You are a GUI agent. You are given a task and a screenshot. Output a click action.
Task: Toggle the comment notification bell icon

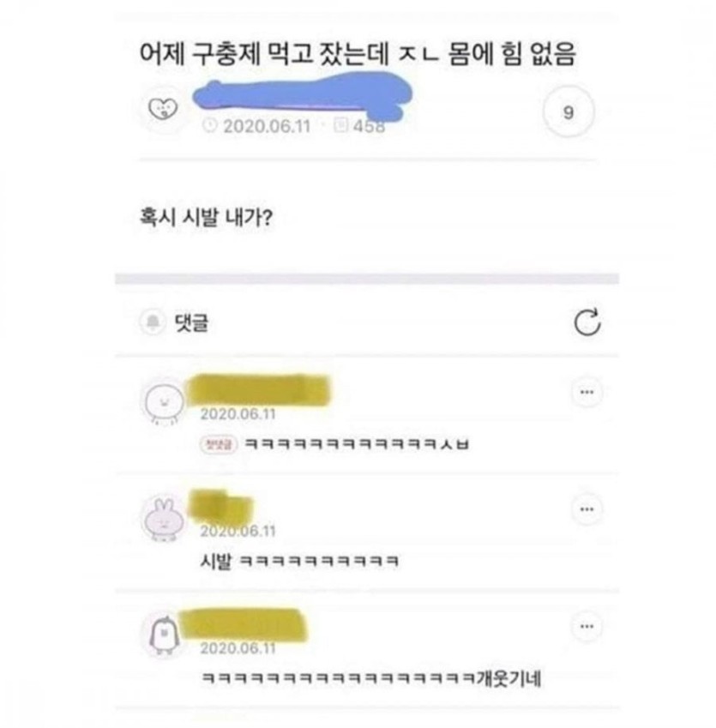click(153, 322)
